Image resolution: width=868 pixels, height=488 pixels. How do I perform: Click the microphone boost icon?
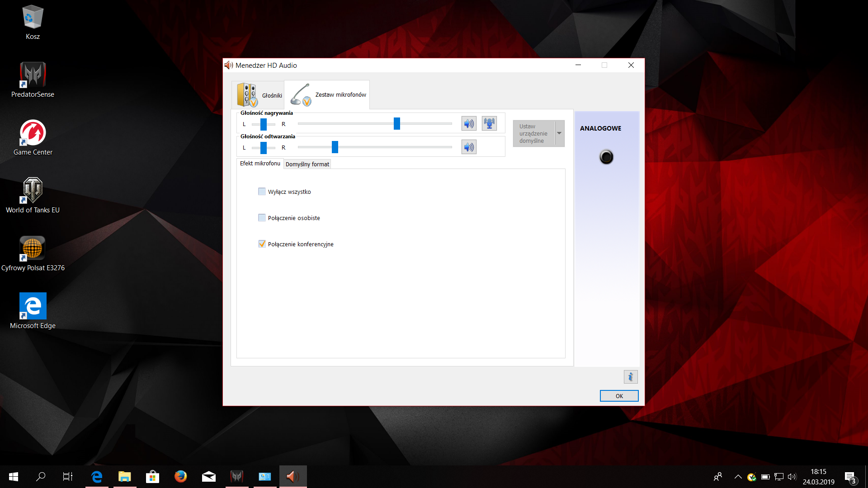[x=489, y=123]
